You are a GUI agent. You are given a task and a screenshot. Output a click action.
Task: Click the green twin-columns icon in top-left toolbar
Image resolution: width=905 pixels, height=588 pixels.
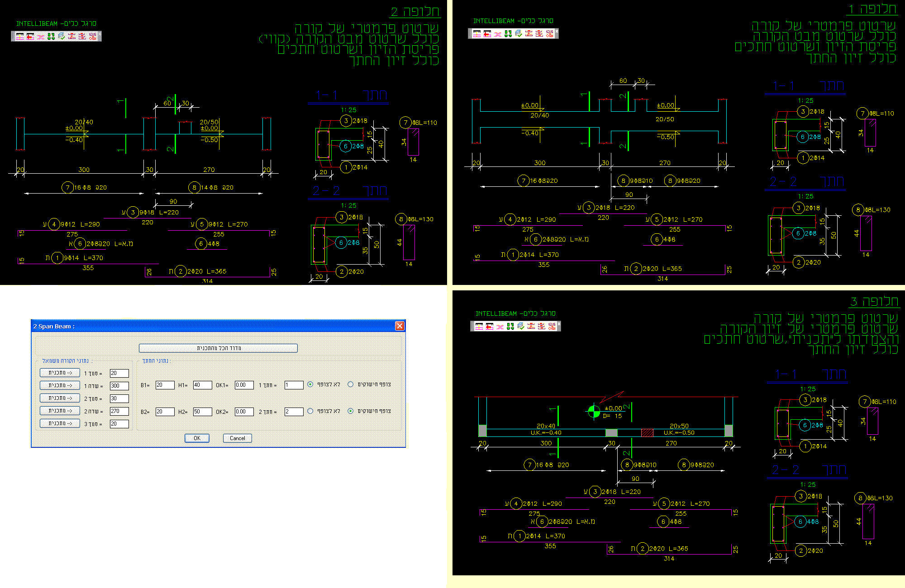tap(51, 36)
